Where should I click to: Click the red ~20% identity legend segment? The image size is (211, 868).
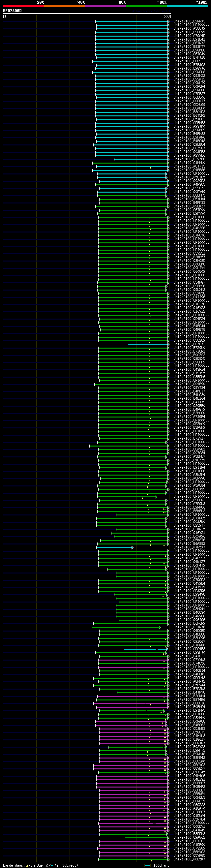(x=24, y=6)
